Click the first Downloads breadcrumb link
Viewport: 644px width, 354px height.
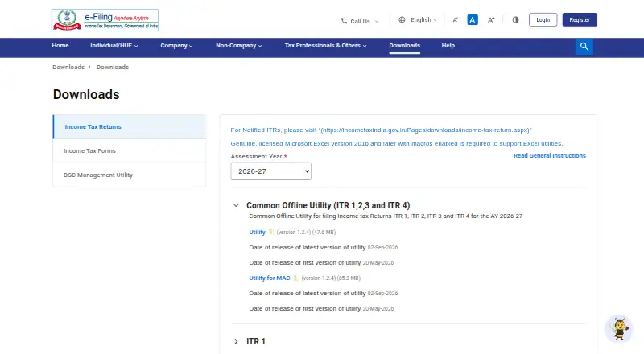point(68,67)
